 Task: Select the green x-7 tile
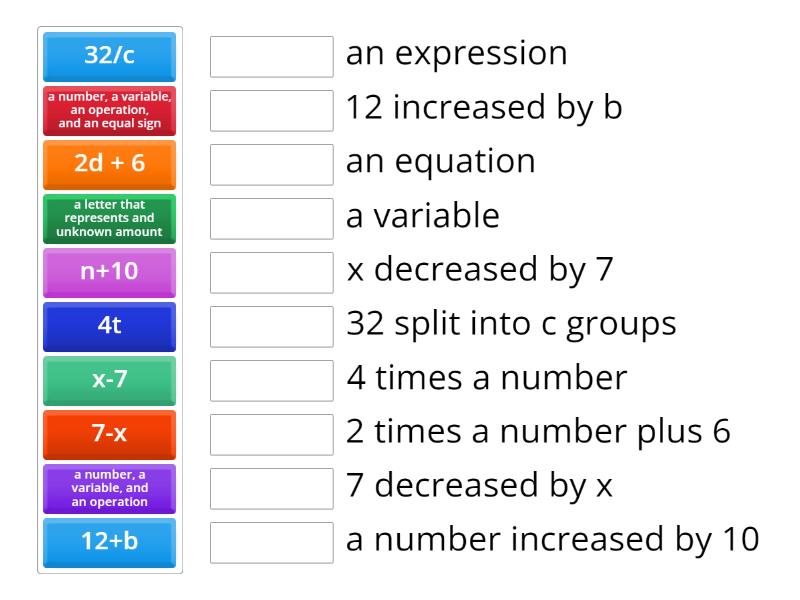(108, 381)
